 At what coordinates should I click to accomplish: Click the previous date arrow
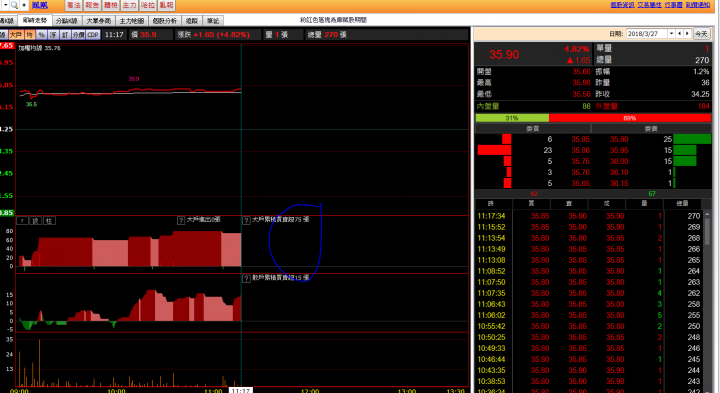[x=680, y=34]
